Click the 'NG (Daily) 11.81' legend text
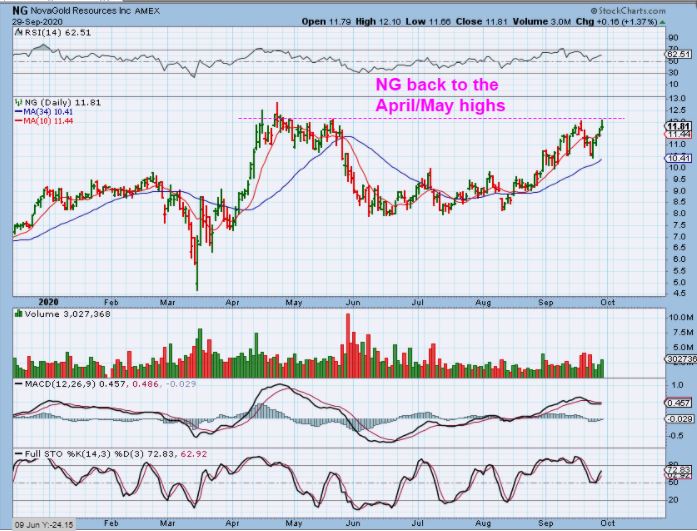The image size is (697, 531). pyautogui.click(x=63, y=102)
